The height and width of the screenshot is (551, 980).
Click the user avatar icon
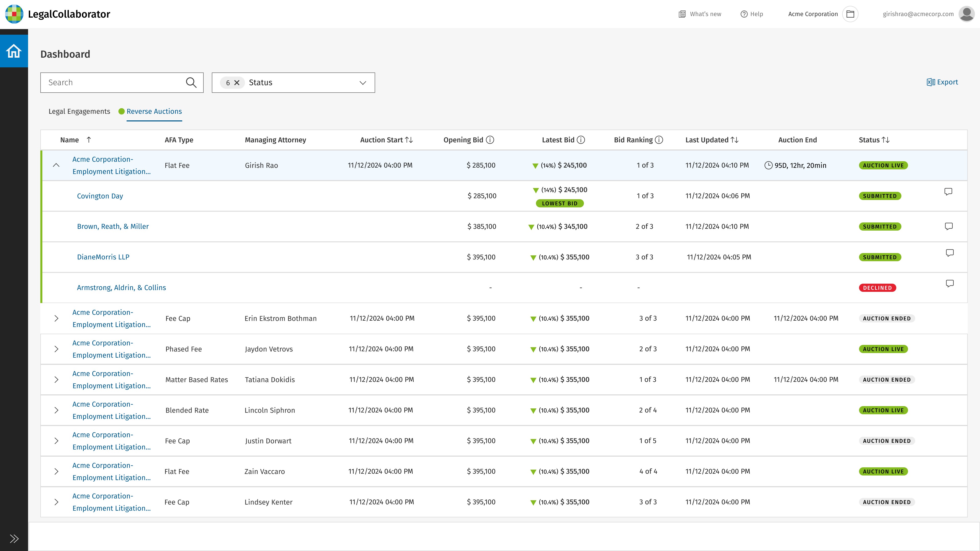click(x=966, y=14)
